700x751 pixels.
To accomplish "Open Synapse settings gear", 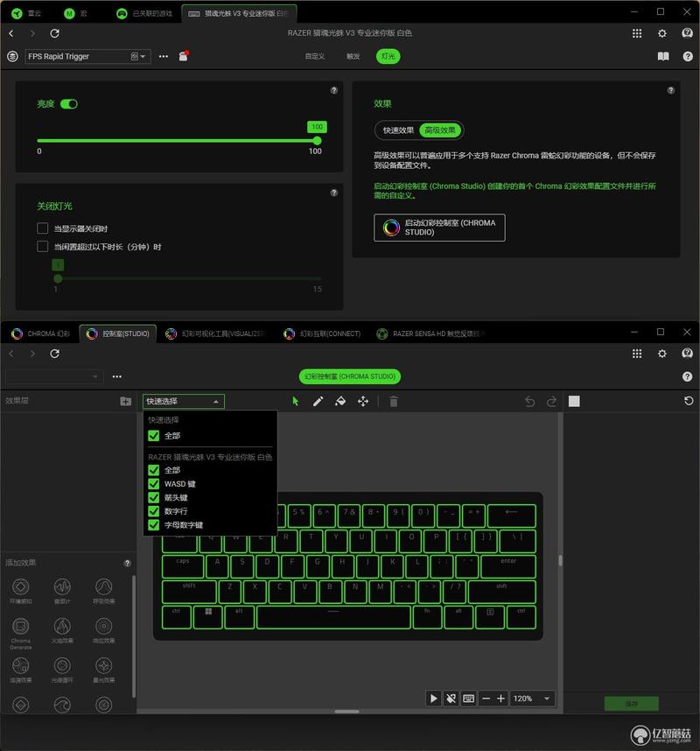I will point(662,33).
